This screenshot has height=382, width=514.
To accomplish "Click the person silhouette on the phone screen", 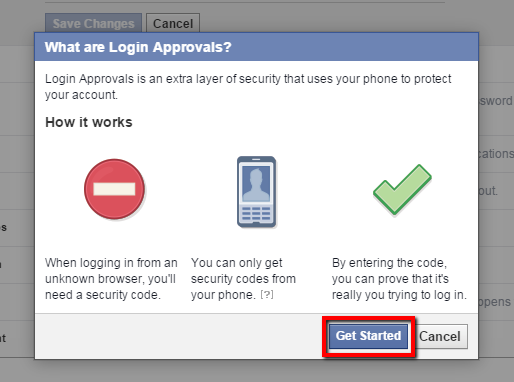I will [x=256, y=184].
